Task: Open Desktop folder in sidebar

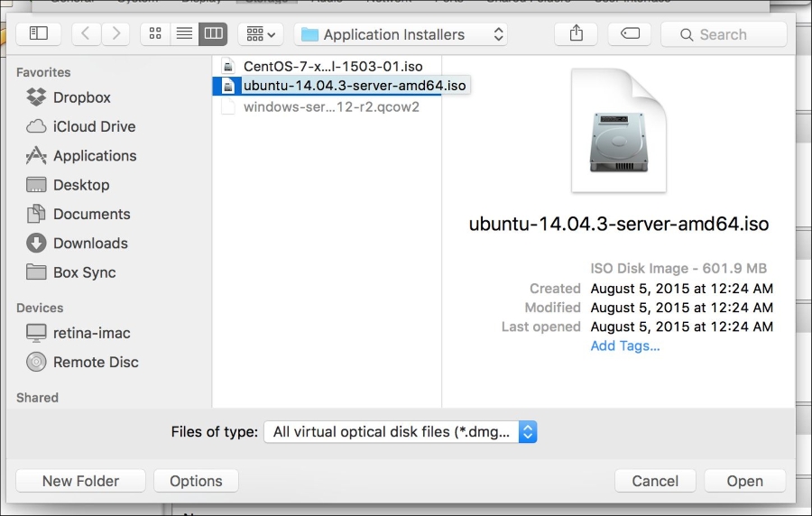Action: click(x=68, y=185)
